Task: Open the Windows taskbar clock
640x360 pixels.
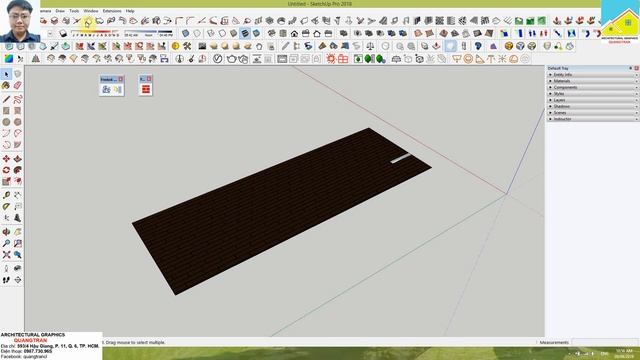Action: click(624, 353)
